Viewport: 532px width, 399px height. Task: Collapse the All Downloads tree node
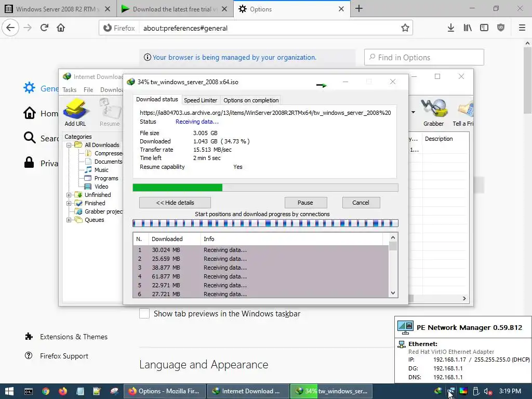point(69,145)
